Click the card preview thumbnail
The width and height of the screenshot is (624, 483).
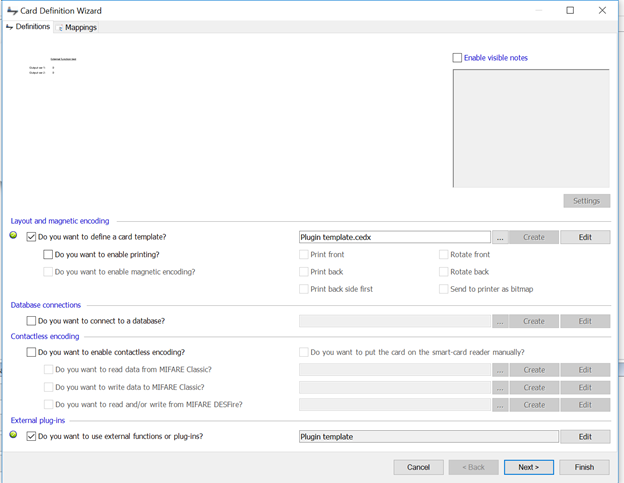point(54,66)
